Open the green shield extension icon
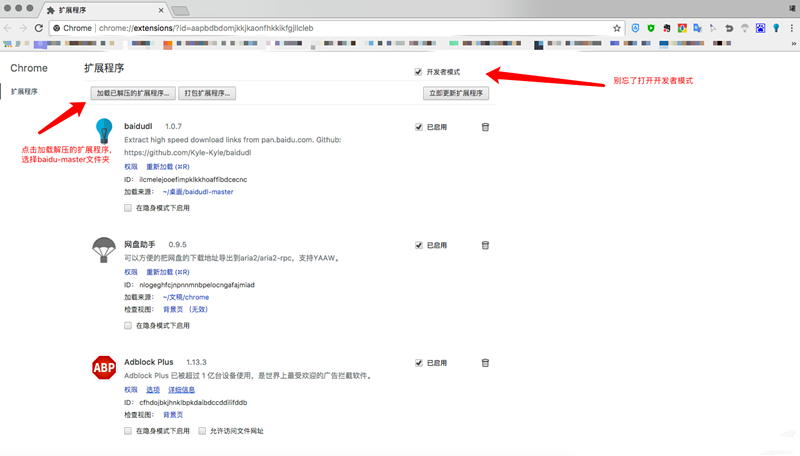The image size is (800, 456). [x=651, y=28]
